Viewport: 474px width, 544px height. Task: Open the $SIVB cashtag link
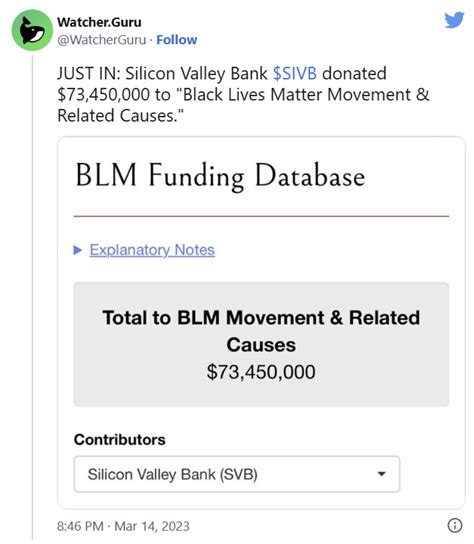(295, 74)
